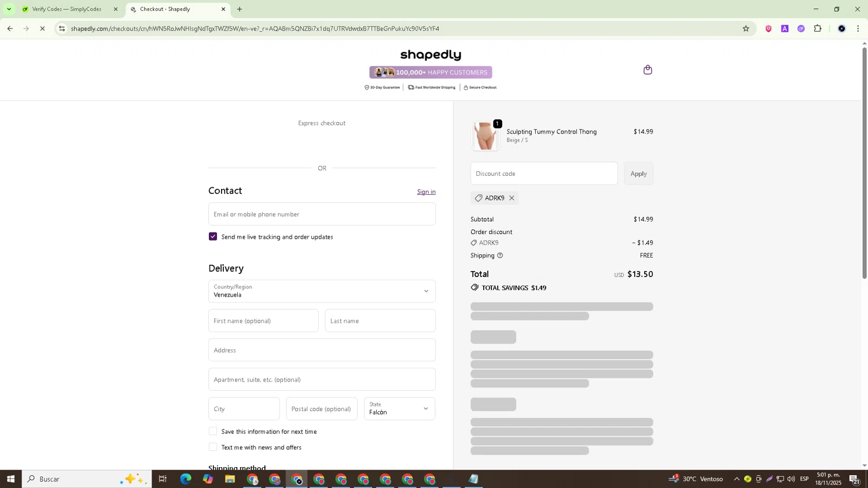Check Text me with news and offers
Image resolution: width=868 pixels, height=488 pixels.
[213, 447]
